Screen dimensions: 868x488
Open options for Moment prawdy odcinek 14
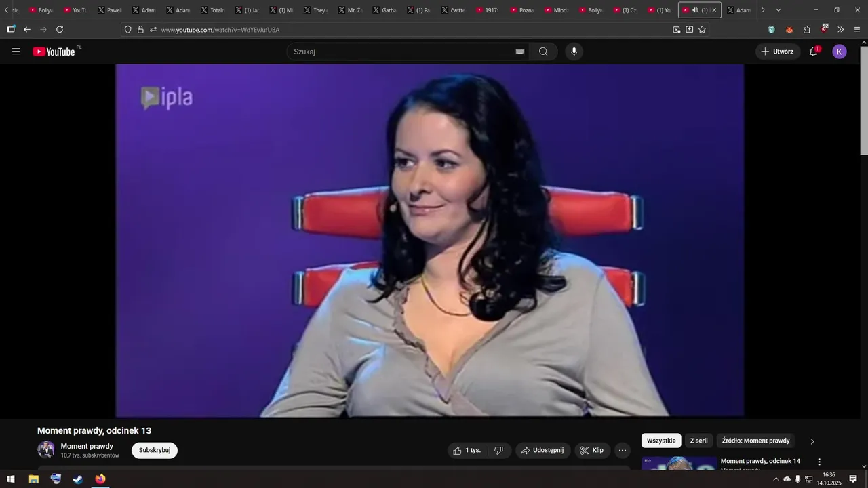click(x=819, y=462)
